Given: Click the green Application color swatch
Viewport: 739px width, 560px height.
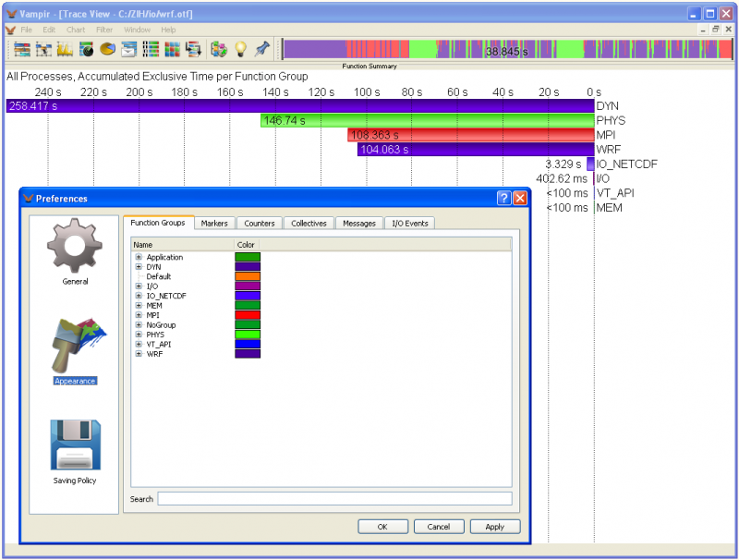Looking at the screenshot, I should pyautogui.click(x=248, y=257).
